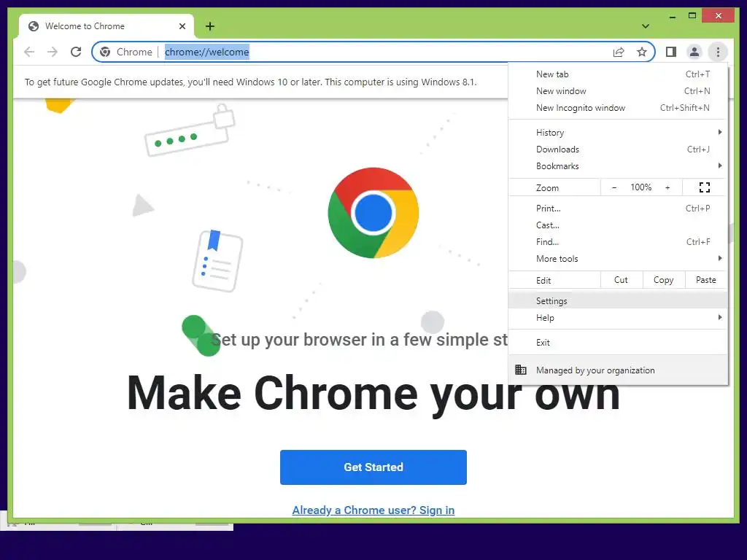Increase zoom with the plus button
This screenshot has width=747, height=560.
tap(667, 187)
